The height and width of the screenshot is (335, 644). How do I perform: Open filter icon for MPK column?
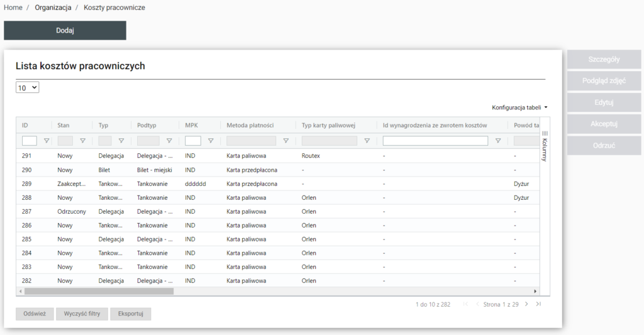pyautogui.click(x=211, y=141)
